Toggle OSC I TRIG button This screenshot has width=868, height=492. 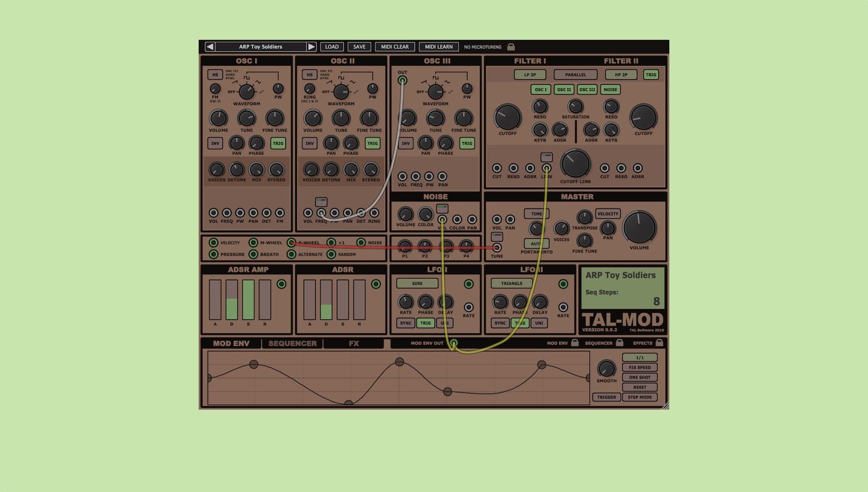point(278,144)
